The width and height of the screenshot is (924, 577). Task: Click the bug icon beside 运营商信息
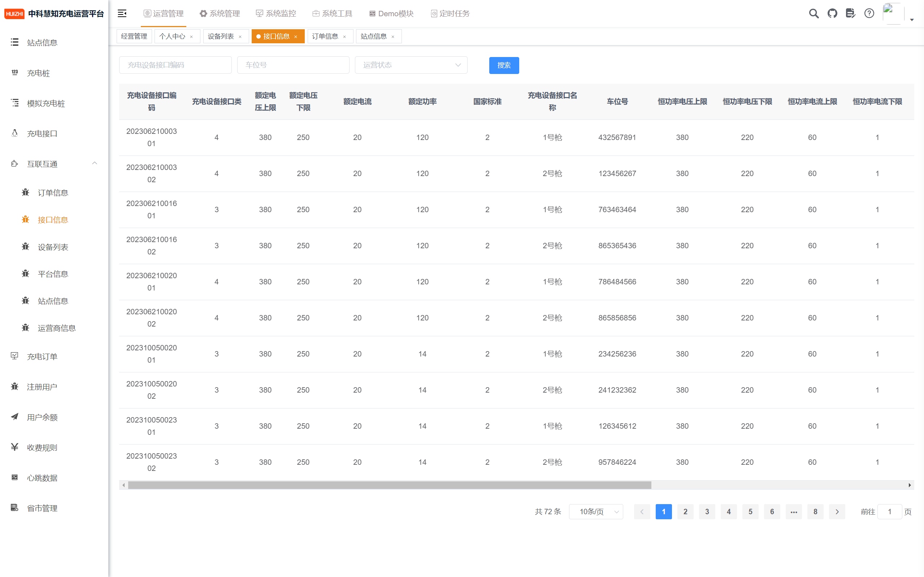26,328
